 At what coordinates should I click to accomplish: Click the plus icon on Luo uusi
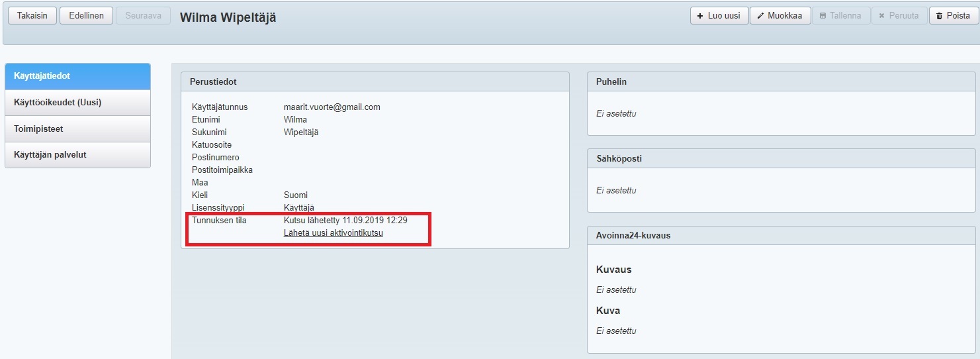tap(700, 16)
